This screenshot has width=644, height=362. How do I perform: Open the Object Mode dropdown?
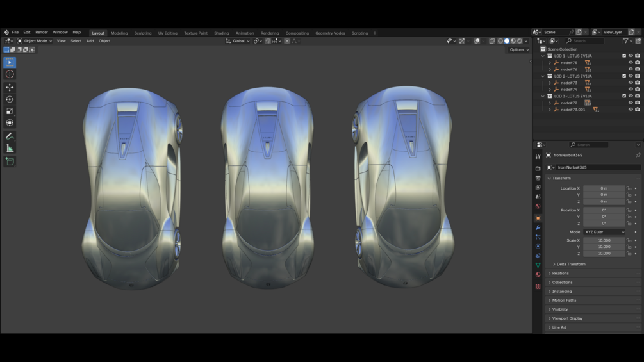point(35,41)
